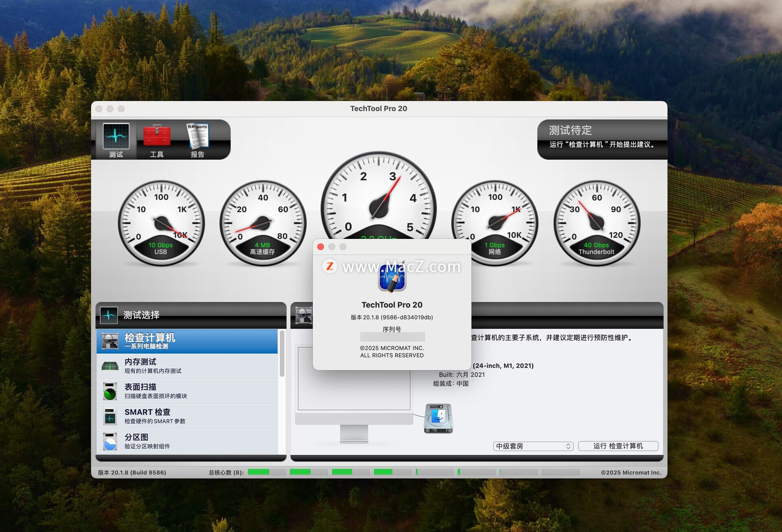
Task: Click the detail panel magnifier header icon
Action: click(303, 315)
